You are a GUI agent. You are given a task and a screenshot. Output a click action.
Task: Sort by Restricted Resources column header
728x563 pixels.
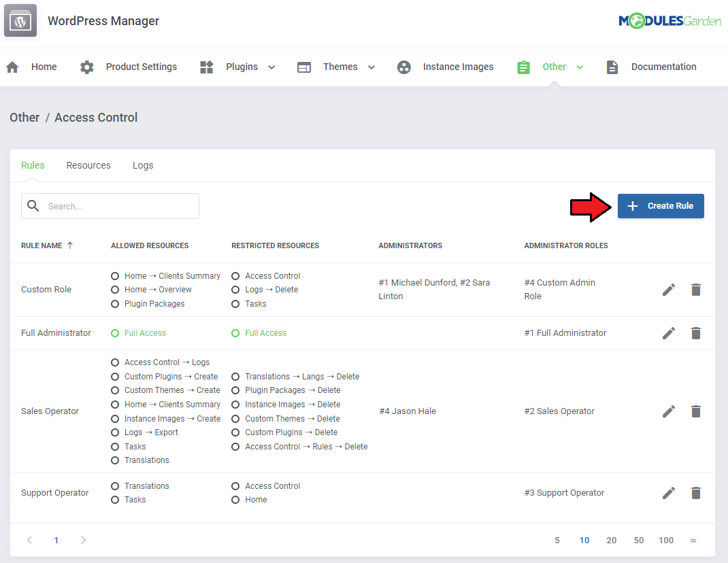coord(275,245)
